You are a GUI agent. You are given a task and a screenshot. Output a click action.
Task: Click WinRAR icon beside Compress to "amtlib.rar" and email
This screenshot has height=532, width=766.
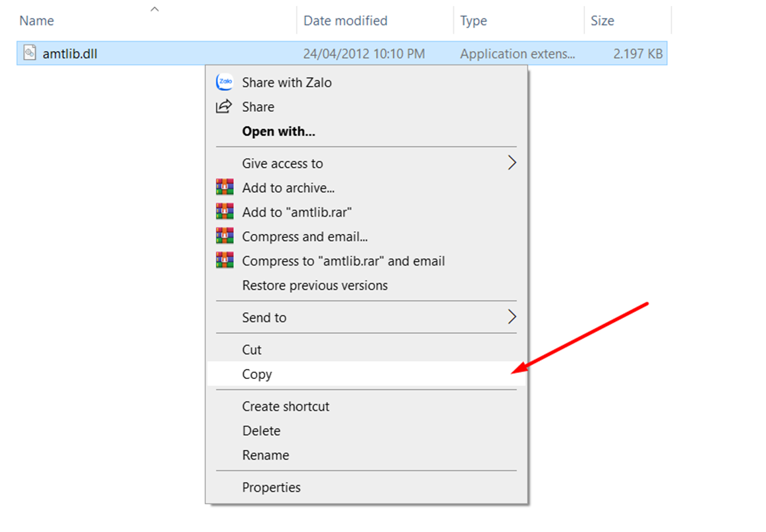(225, 260)
